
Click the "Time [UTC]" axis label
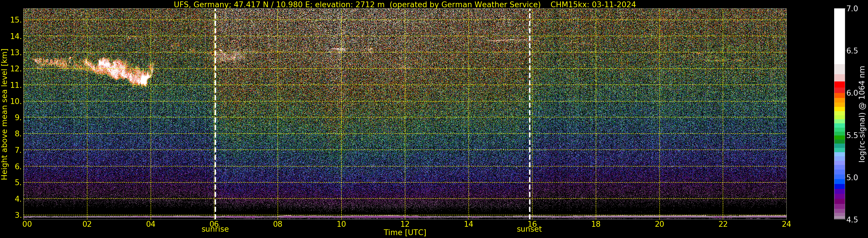405,233
